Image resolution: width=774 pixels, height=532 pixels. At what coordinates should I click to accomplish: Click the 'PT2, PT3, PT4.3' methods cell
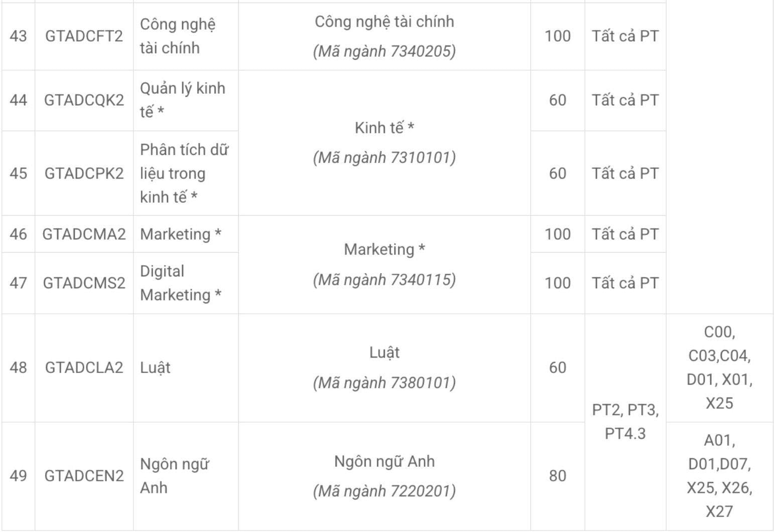(625, 422)
